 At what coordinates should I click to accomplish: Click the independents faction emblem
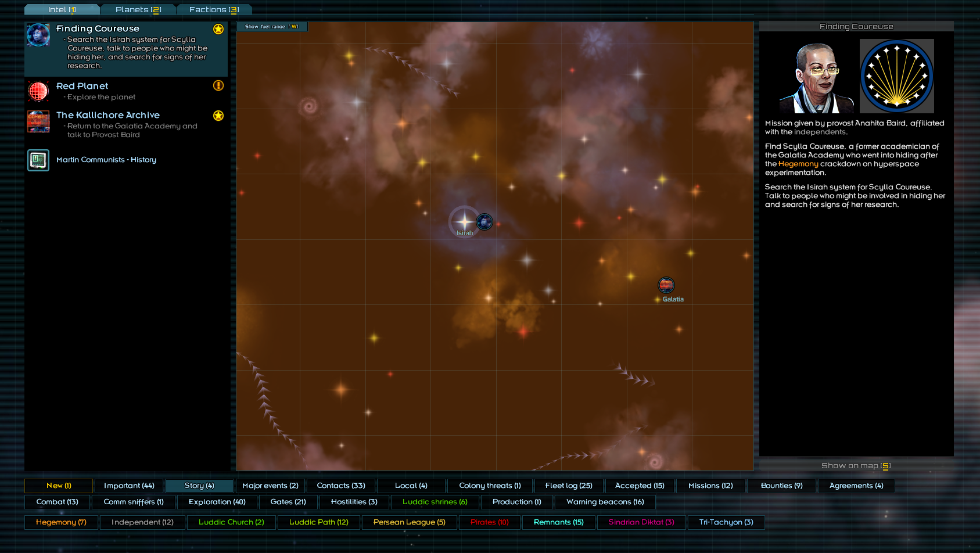896,76
